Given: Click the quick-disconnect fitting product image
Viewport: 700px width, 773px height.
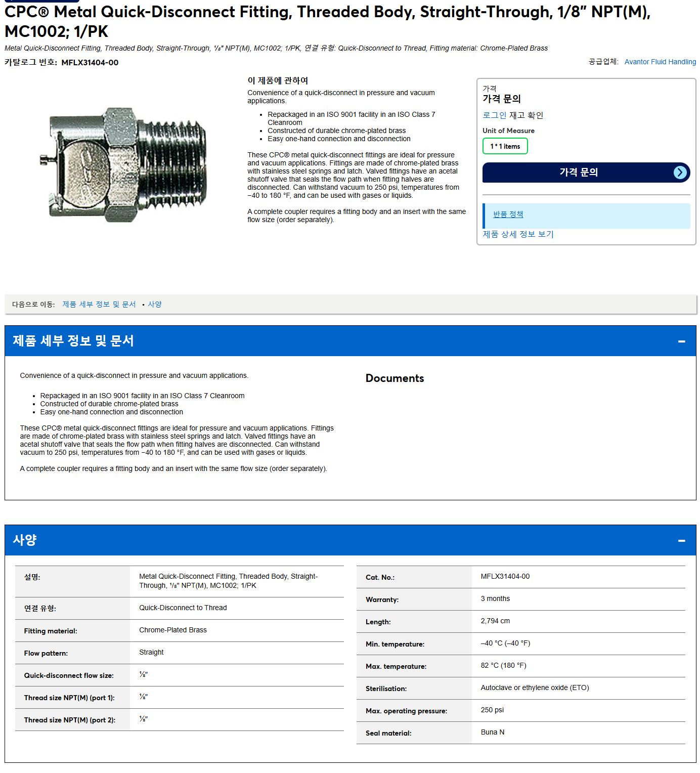Looking at the screenshot, I should pos(123,164).
